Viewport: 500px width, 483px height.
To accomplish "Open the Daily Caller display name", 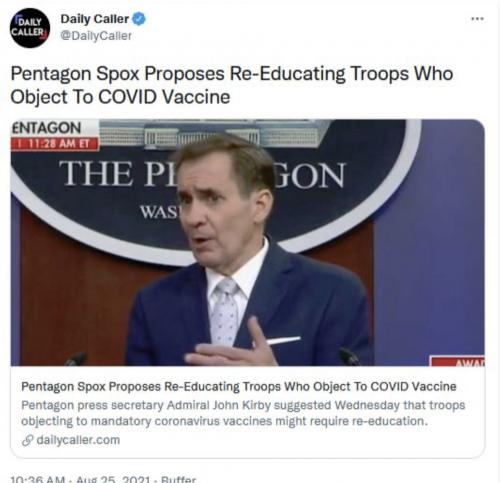I will tap(95, 19).
